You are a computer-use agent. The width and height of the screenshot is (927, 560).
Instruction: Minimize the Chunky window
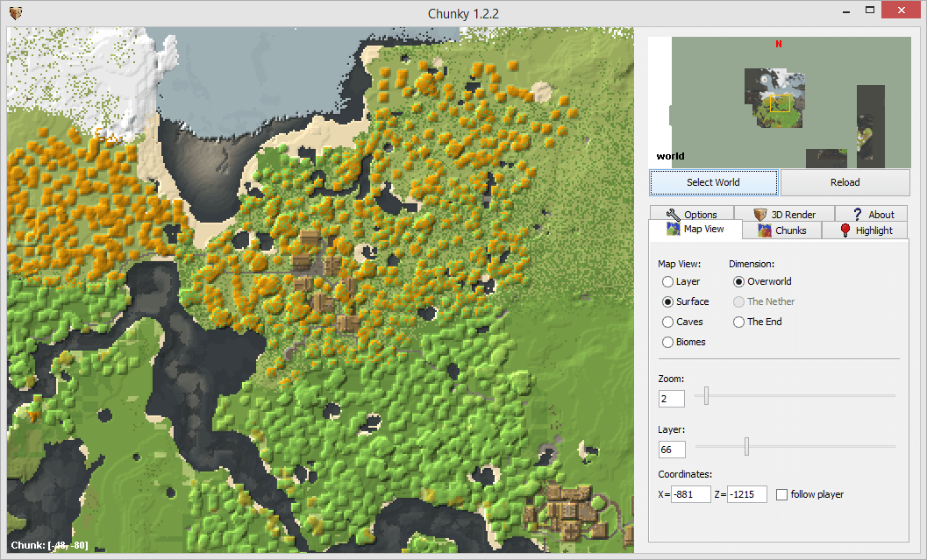pos(846,11)
